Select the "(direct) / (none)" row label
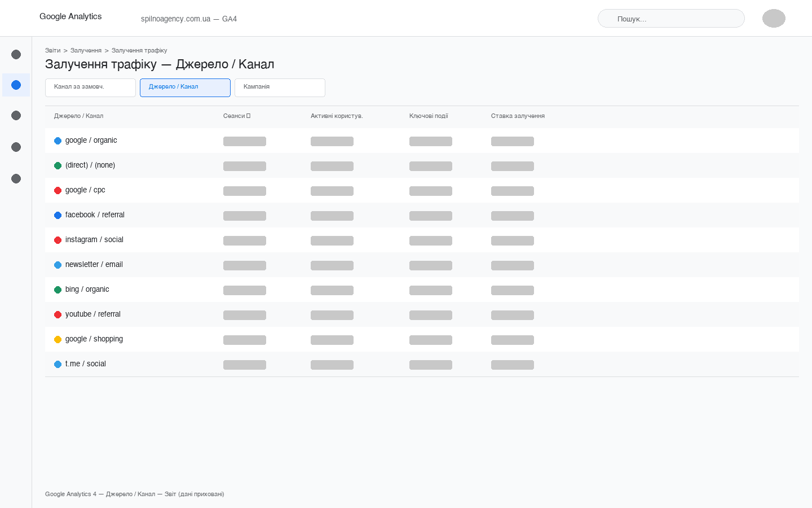This screenshot has width=812, height=508. pos(90,165)
